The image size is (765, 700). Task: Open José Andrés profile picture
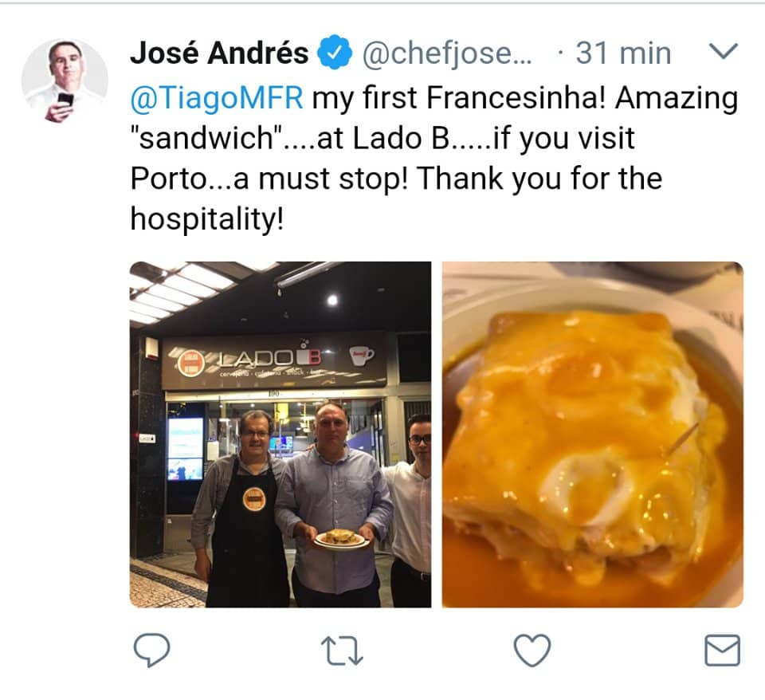[65, 81]
